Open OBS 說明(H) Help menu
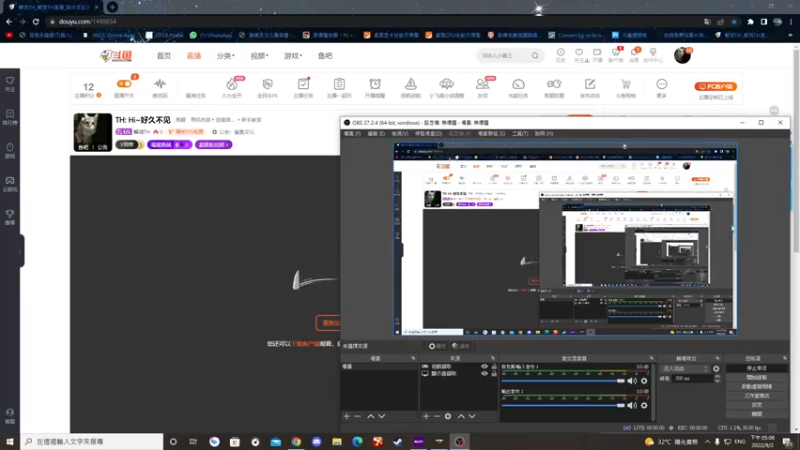The height and width of the screenshot is (450, 800). [544, 134]
